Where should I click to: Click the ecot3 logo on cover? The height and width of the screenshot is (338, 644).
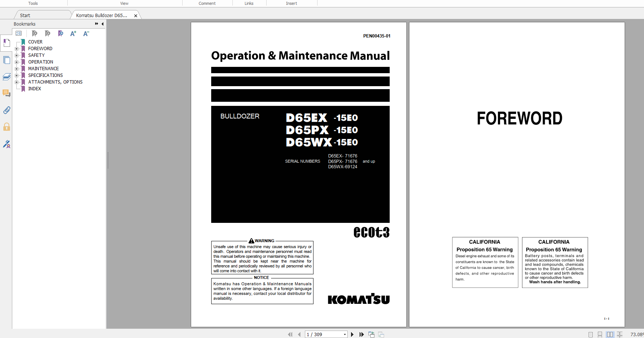tap(371, 232)
